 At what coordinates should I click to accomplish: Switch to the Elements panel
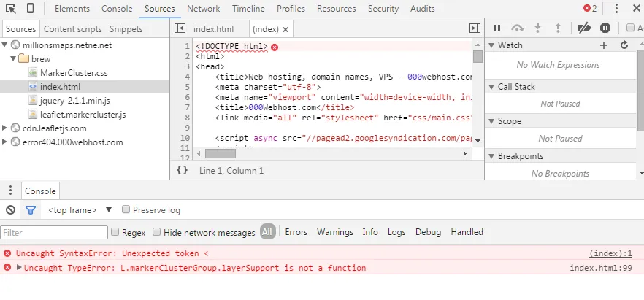(72, 9)
